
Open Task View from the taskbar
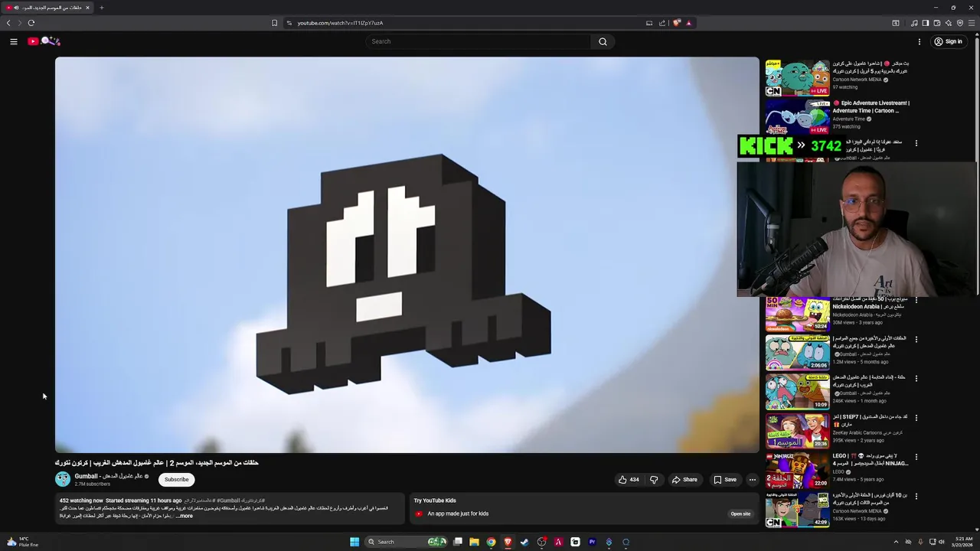click(x=457, y=542)
